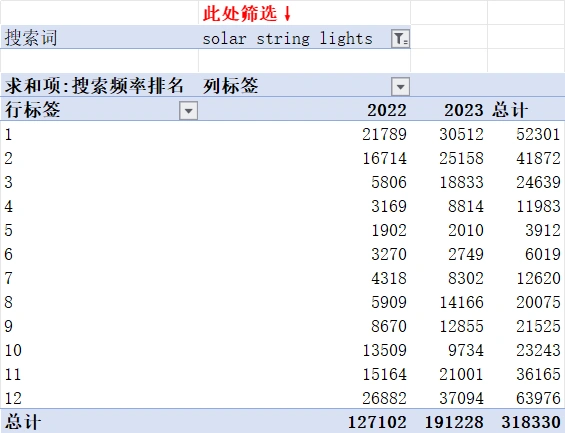Select the 求和项:搜索频率排名 header cell
Image resolution: width=565 pixels, height=433 pixels.
click(94, 86)
